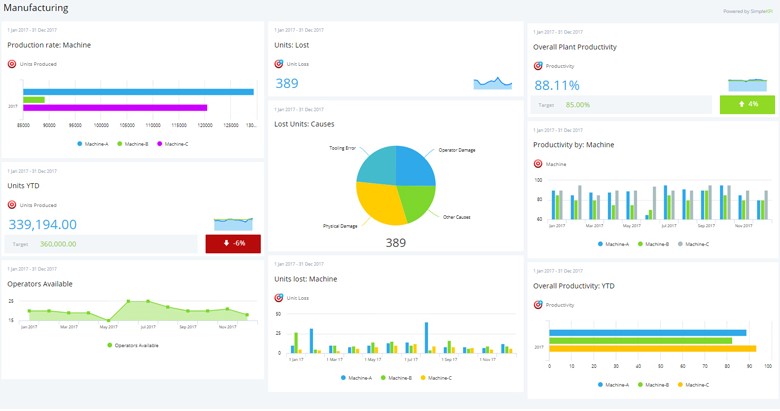Image resolution: width=780 pixels, height=411 pixels.
Task: Toggle Machine-A legend in Productivity by: Machine chart
Action: 613,244
